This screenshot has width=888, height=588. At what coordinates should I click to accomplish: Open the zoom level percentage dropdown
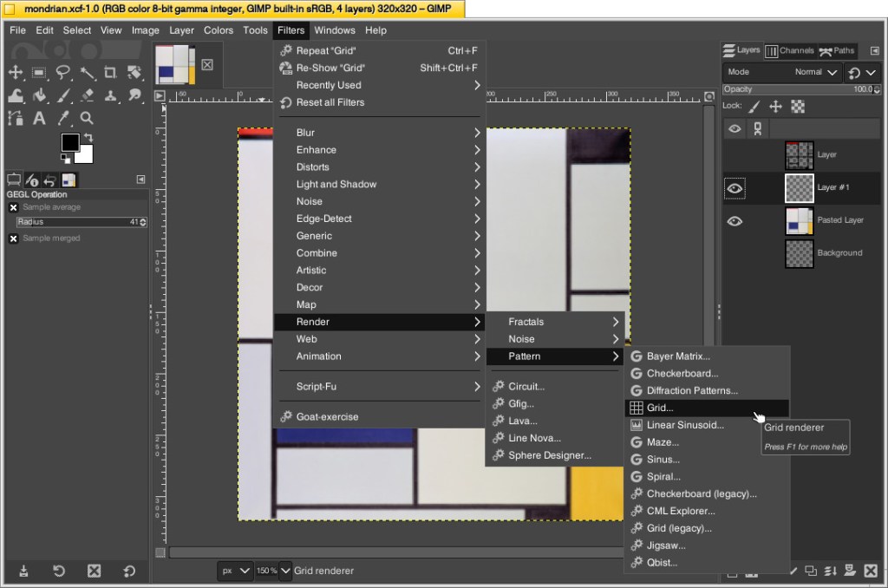pyautogui.click(x=271, y=571)
